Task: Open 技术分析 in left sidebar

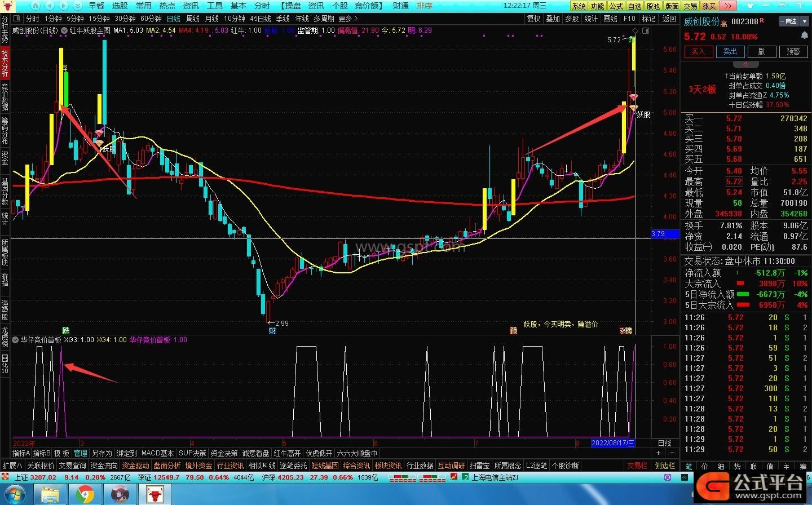Action: (x=5, y=63)
